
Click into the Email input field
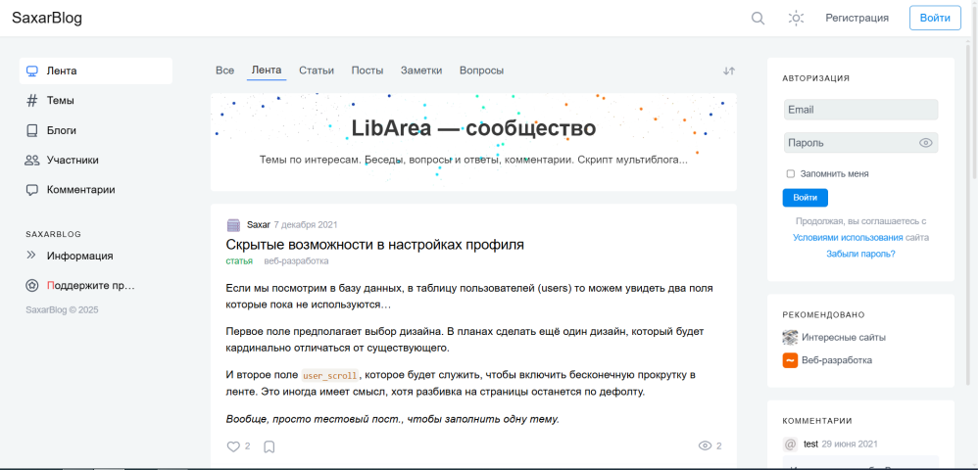click(x=859, y=110)
